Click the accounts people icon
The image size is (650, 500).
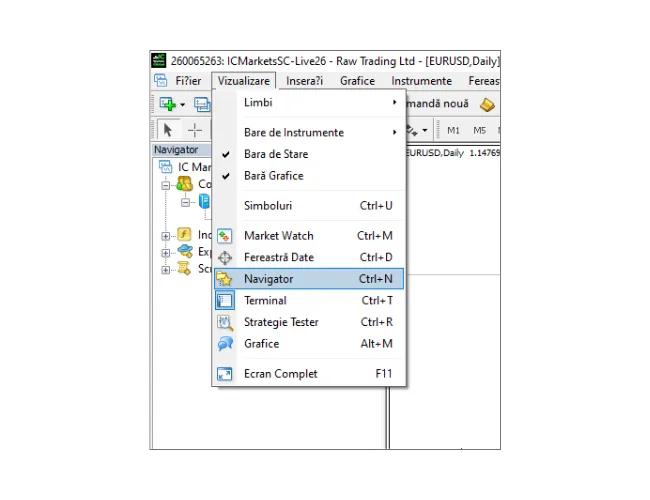[x=185, y=183]
